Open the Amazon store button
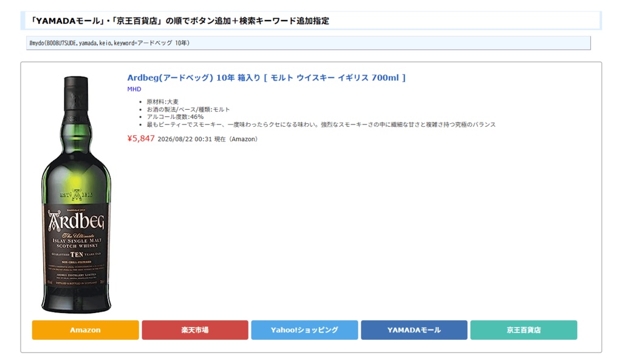Viewport: 622px width, 364px height. [x=85, y=330]
